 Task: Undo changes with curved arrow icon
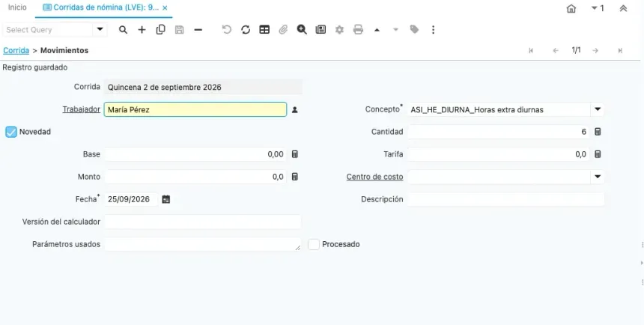pyautogui.click(x=227, y=30)
